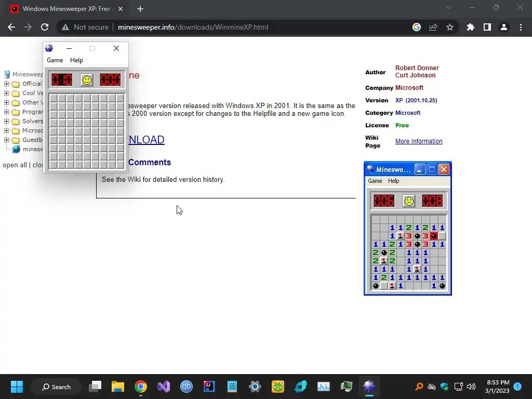Expand the Program... folder tree node
This screenshot has height=399, width=532.
6,112
